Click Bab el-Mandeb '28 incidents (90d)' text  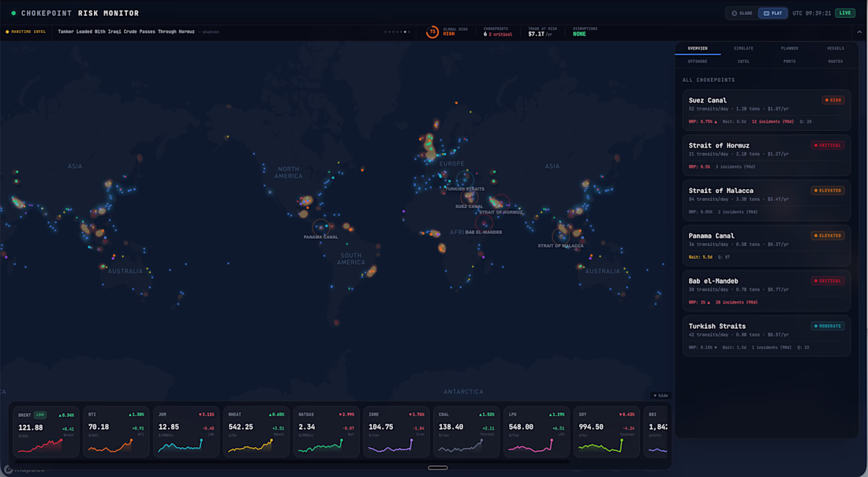736,303
